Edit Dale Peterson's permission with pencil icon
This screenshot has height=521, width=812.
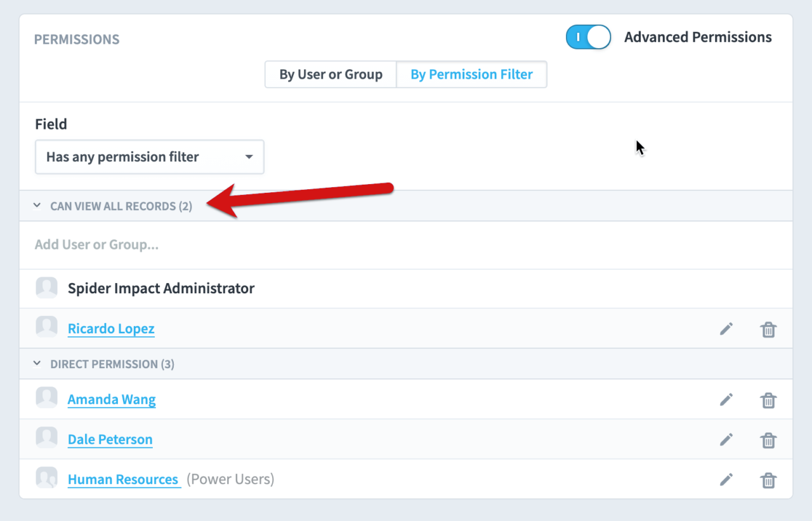(x=726, y=439)
